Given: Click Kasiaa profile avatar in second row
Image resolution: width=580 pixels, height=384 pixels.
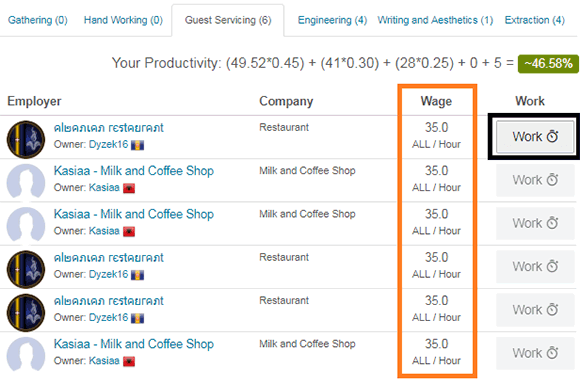Looking at the screenshot, I should (26, 182).
